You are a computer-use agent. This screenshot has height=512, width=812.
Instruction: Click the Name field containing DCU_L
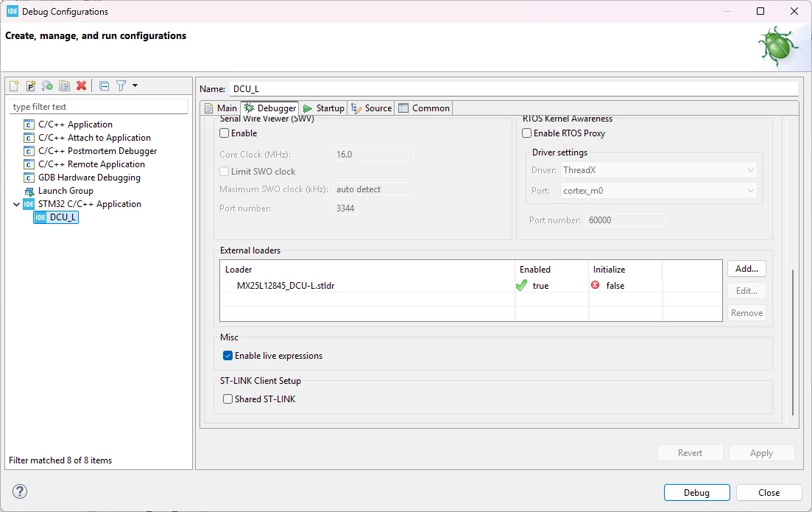coord(514,88)
